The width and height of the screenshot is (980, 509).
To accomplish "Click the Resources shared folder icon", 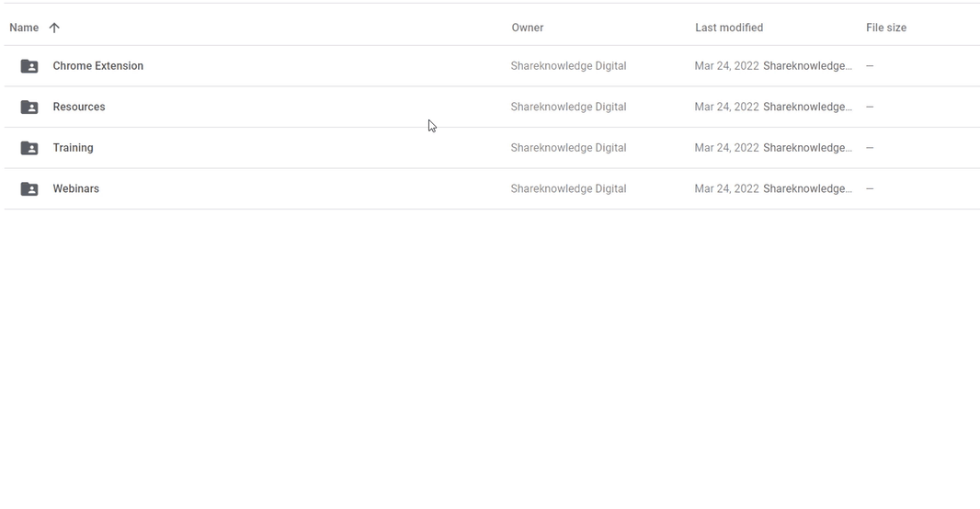I will (x=29, y=107).
